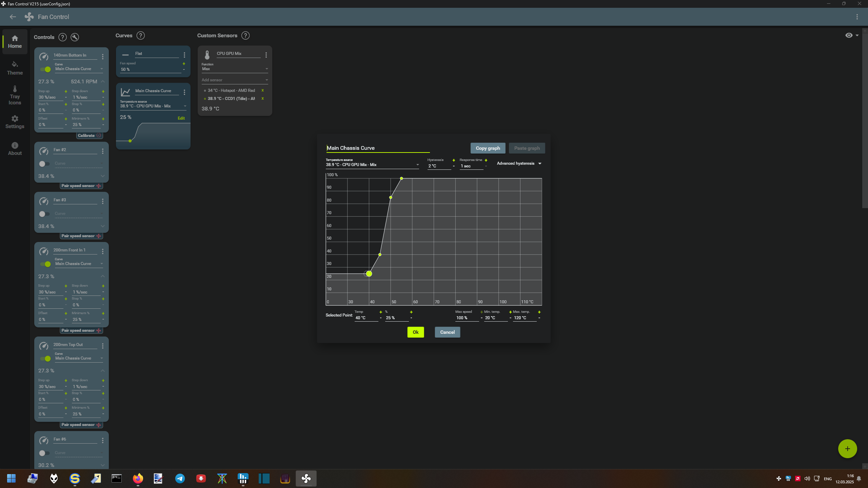Enable the Fan #2 control toggle
868x488 pixels.
44,164
